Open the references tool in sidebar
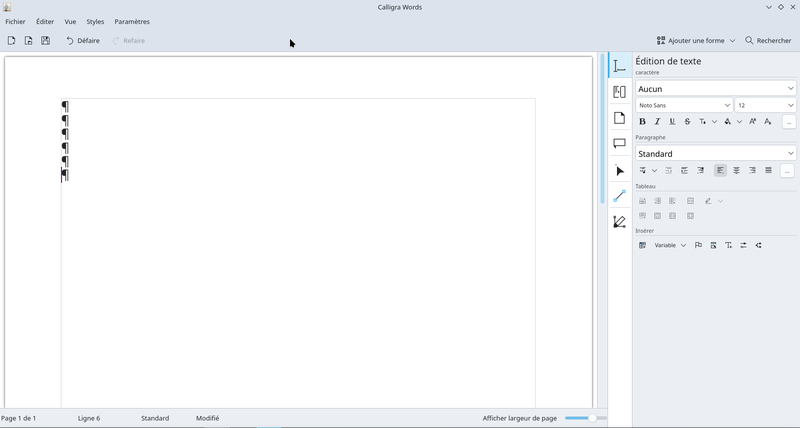 (x=619, y=92)
